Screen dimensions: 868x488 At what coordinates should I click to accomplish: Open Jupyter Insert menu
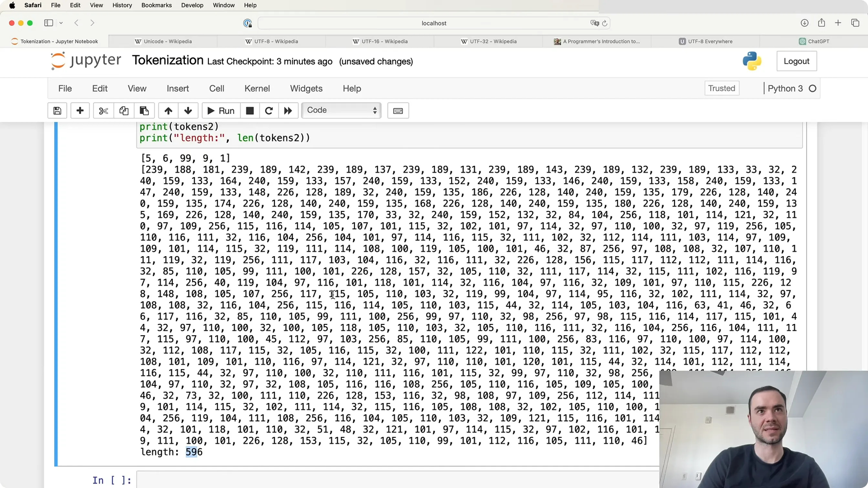click(x=178, y=88)
